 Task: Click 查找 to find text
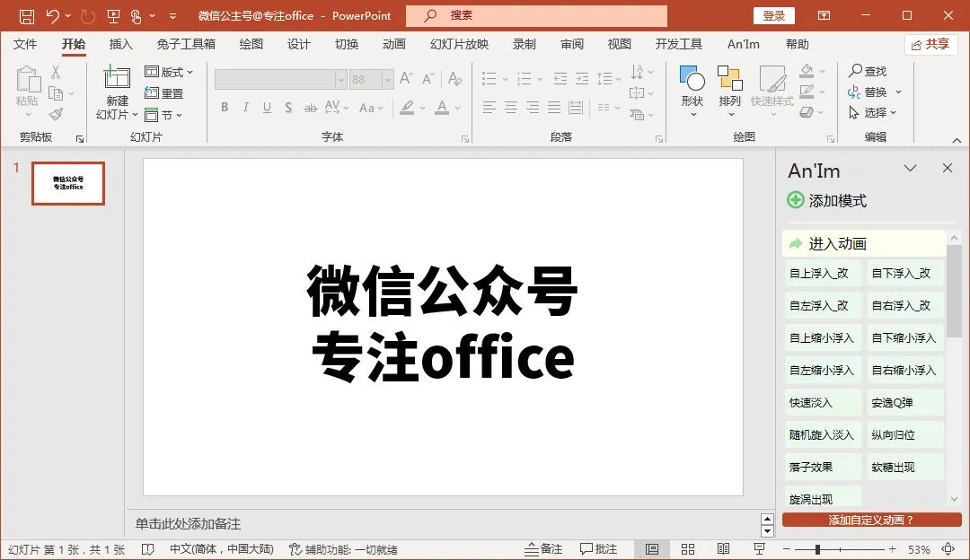868,71
